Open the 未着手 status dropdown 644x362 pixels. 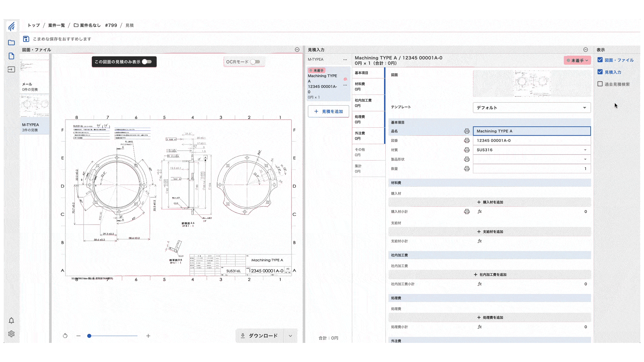coord(577,60)
